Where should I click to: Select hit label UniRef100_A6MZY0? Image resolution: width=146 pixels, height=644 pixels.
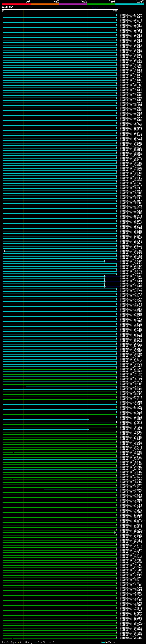coord(131,271)
